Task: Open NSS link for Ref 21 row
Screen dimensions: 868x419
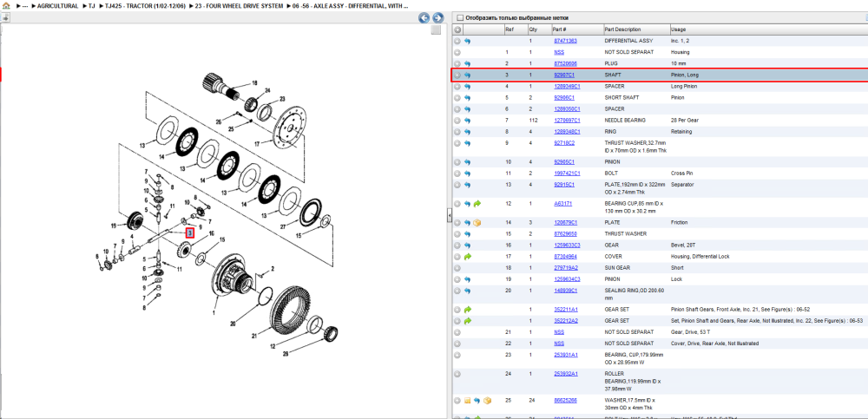Action: click(559, 332)
